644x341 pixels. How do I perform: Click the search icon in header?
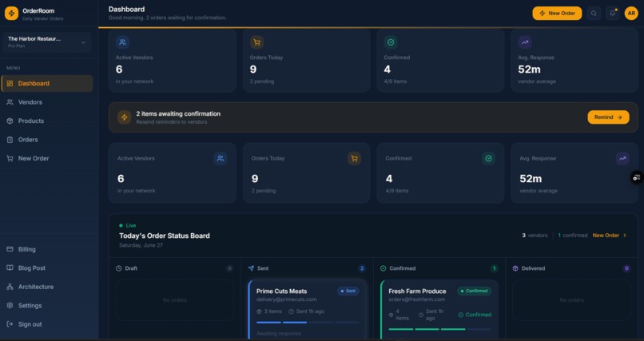tap(594, 13)
